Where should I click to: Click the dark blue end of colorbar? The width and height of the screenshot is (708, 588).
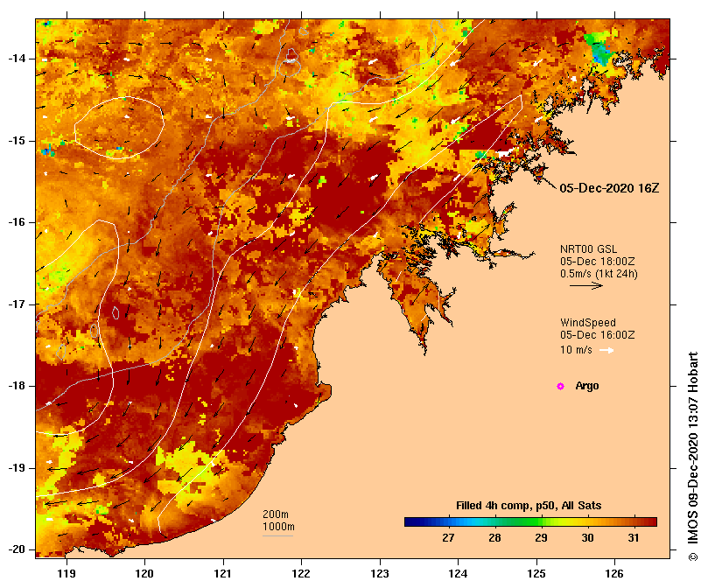(410, 522)
